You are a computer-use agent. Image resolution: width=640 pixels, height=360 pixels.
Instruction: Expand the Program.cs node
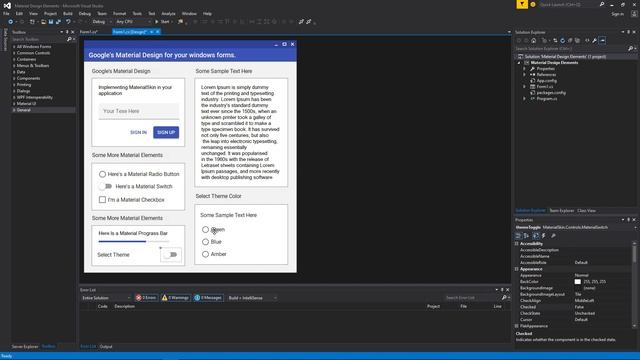(x=524, y=99)
